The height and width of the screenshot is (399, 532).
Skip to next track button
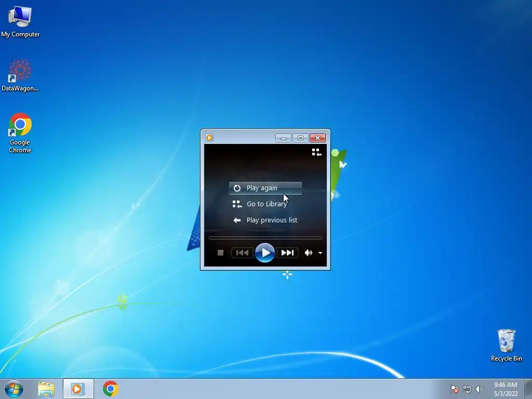(287, 253)
